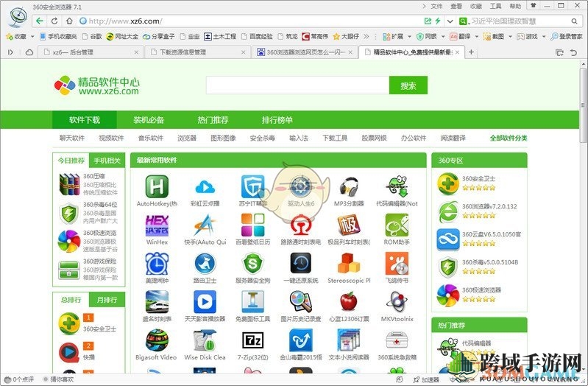The image size is (588, 386).
Task: Open the 查看 menu
Action: 456,6
